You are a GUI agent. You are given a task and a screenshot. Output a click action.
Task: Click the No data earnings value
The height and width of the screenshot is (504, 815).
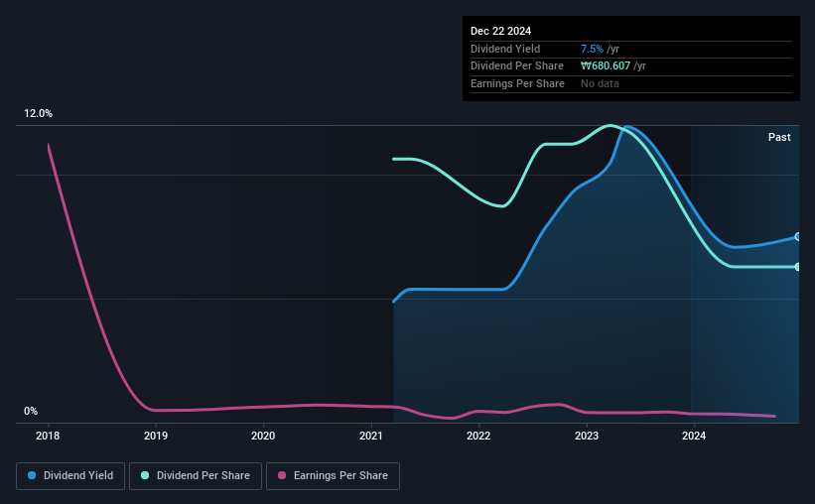point(600,83)
